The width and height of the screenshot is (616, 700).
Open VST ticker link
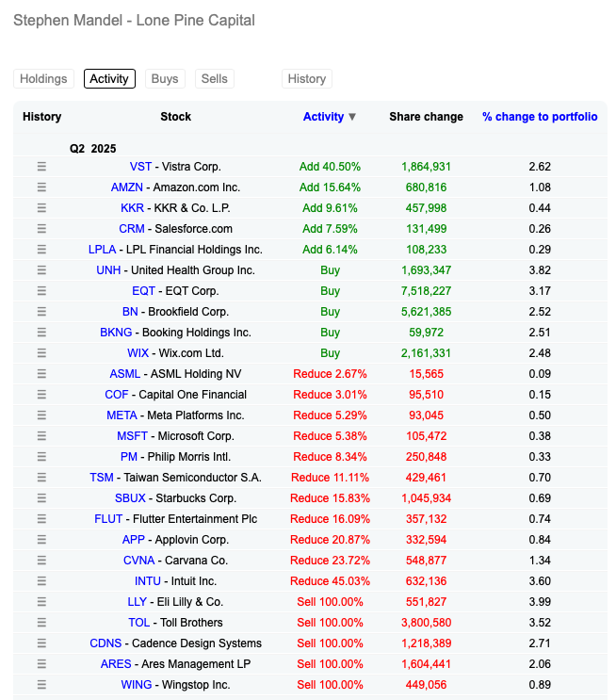pyautogui.click(x=140, y=167)
